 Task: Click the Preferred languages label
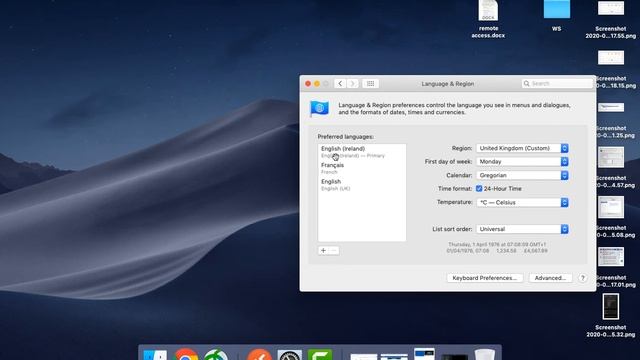[x=345, y=137]
